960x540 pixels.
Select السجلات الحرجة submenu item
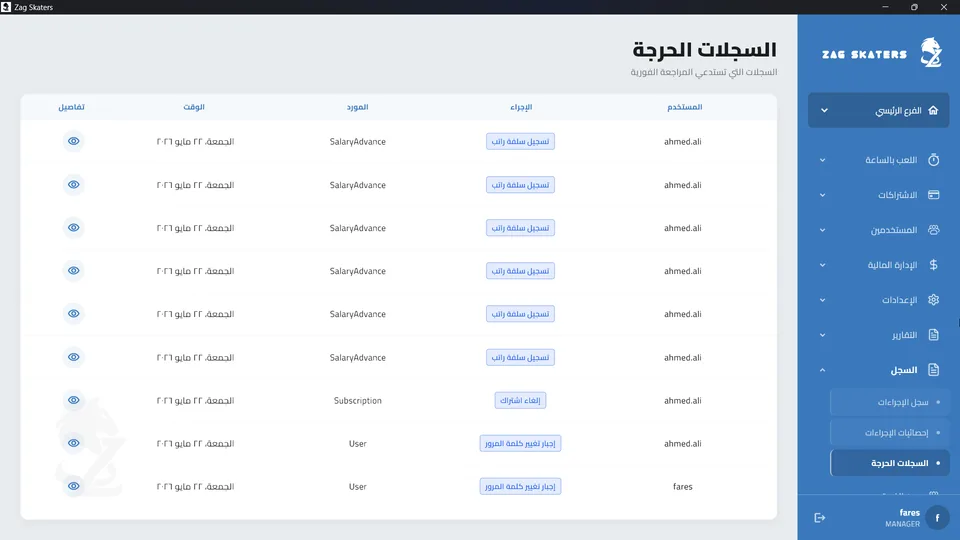[x=890, y=463]
